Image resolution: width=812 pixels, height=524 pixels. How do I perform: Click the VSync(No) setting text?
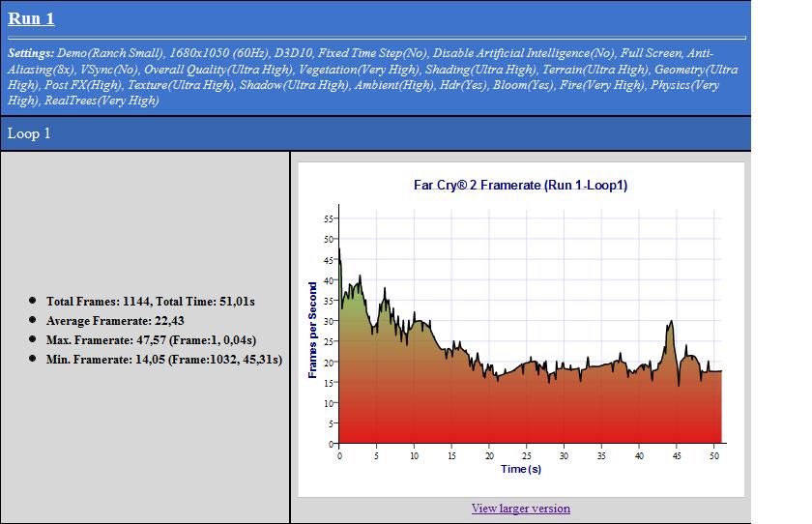[109, 70]
